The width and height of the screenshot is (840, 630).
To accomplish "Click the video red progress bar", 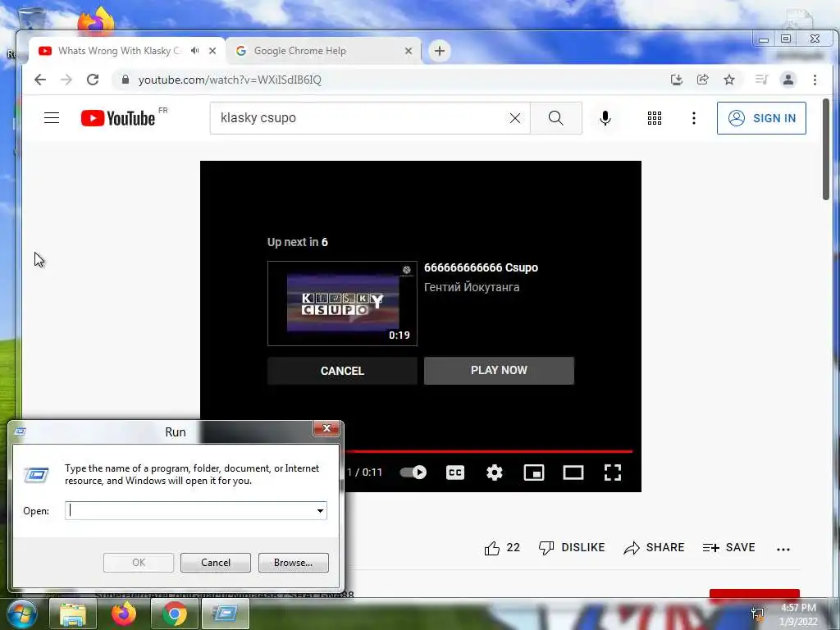I will tap(489, 452).
